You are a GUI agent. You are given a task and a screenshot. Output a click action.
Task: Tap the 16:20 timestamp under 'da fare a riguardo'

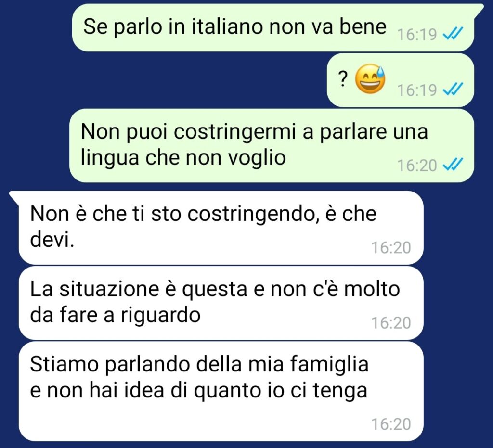pos(391,323)
